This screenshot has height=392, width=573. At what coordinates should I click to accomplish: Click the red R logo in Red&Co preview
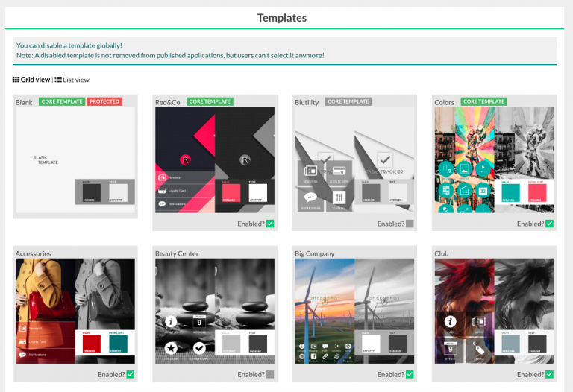click(185, 159)
